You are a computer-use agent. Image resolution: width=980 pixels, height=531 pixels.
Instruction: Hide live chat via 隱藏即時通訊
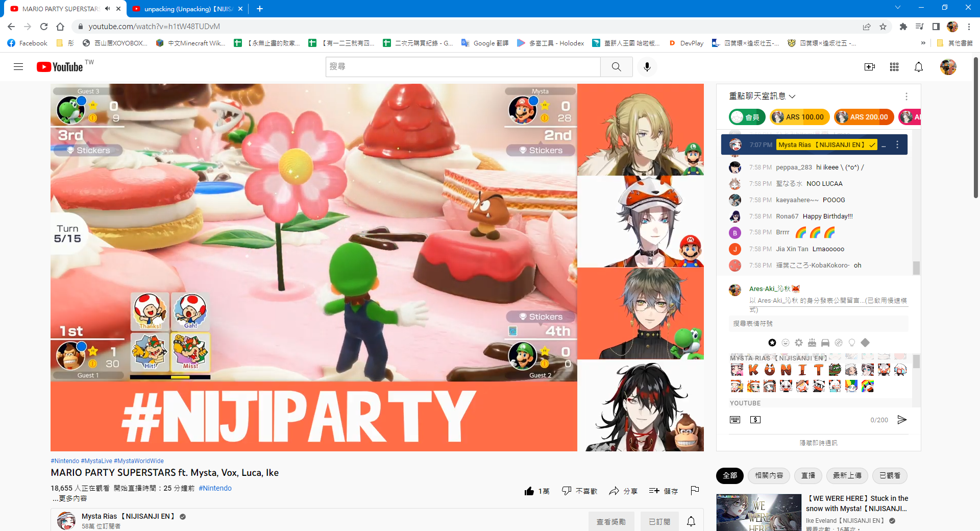click(818, 443)
